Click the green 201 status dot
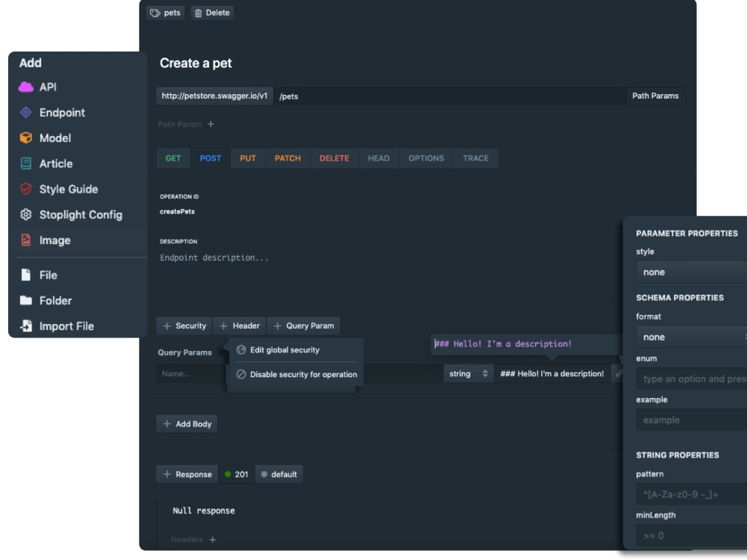This screenshot has height=560, width=747. click(x=228, y=474)
